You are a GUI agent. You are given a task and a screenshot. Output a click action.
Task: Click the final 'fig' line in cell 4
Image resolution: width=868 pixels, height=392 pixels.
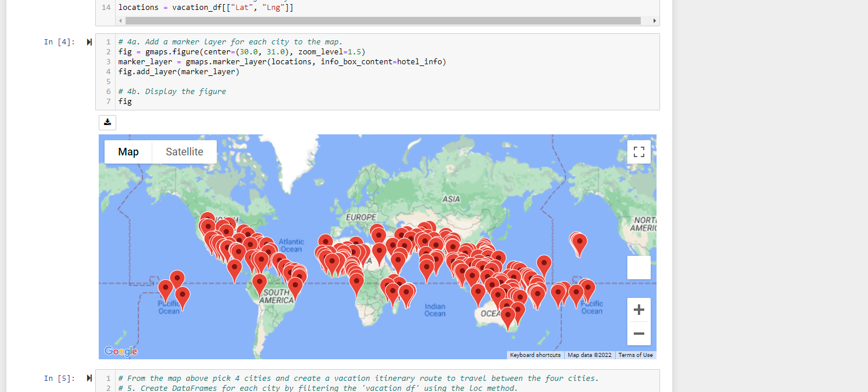click(125, 102)
